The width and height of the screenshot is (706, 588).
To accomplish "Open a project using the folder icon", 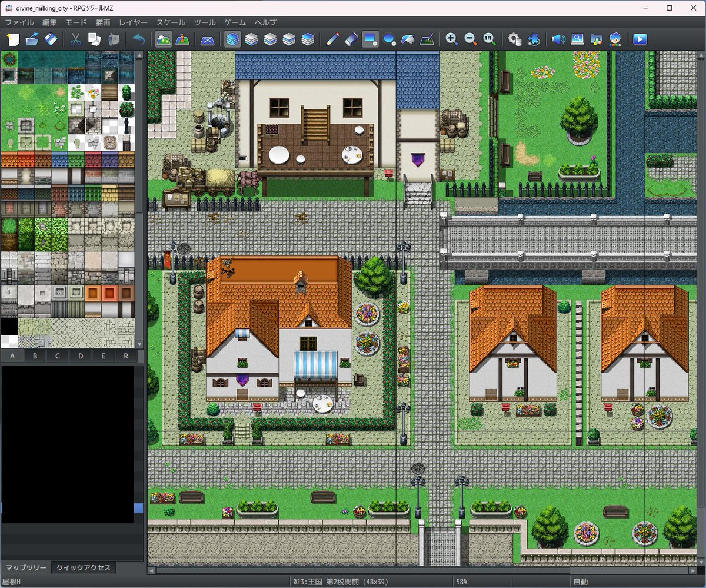I will (x=32, y=39).
